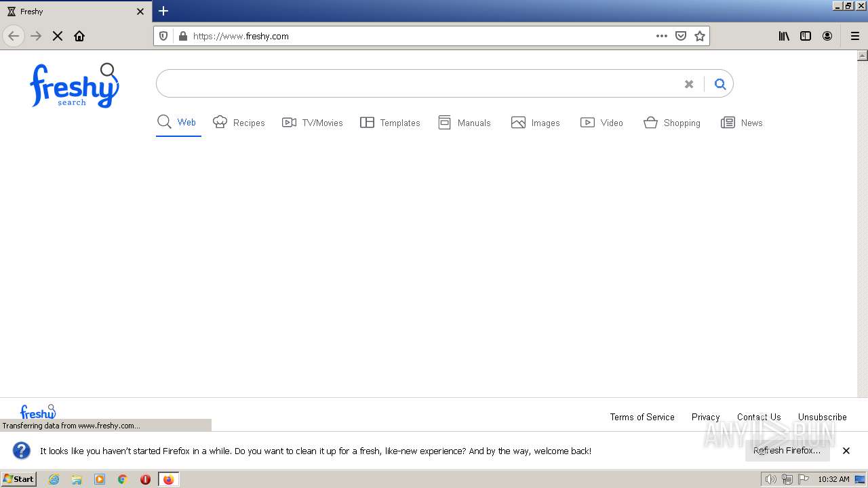868x488 pixels.
Task: Submit search with magnifier button
Action: (x=719, y=84)
